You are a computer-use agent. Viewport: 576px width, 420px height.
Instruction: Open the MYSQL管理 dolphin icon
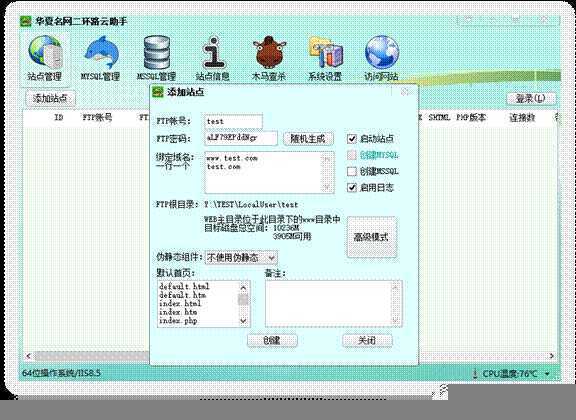pos(100,58)
